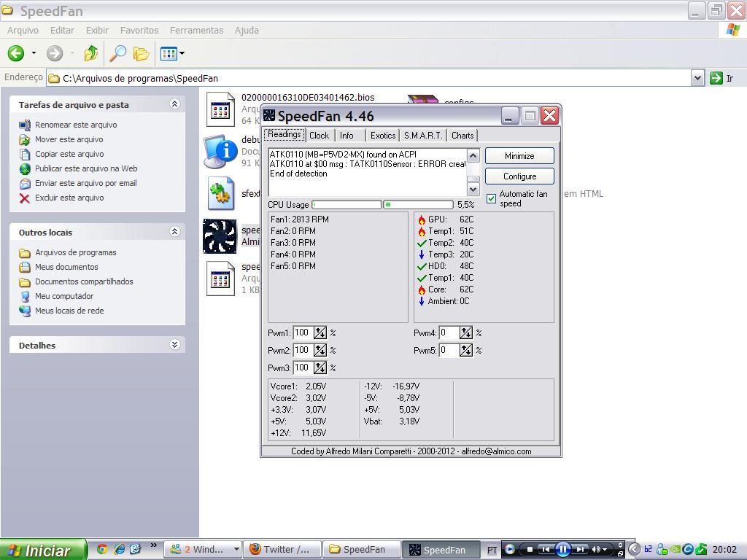Click the flame icon beside GPU temperature
747x560 pixels.
click(x=422, y=219)
